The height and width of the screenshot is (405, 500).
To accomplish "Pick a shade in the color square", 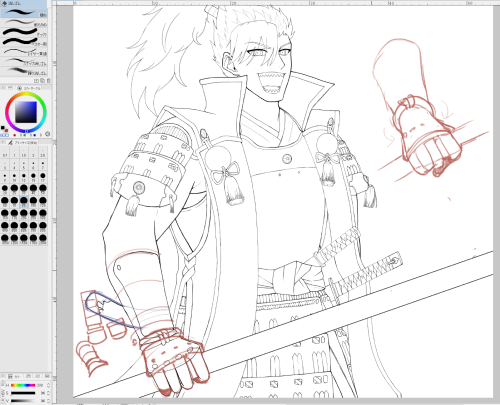I will (x=26, y=112).
